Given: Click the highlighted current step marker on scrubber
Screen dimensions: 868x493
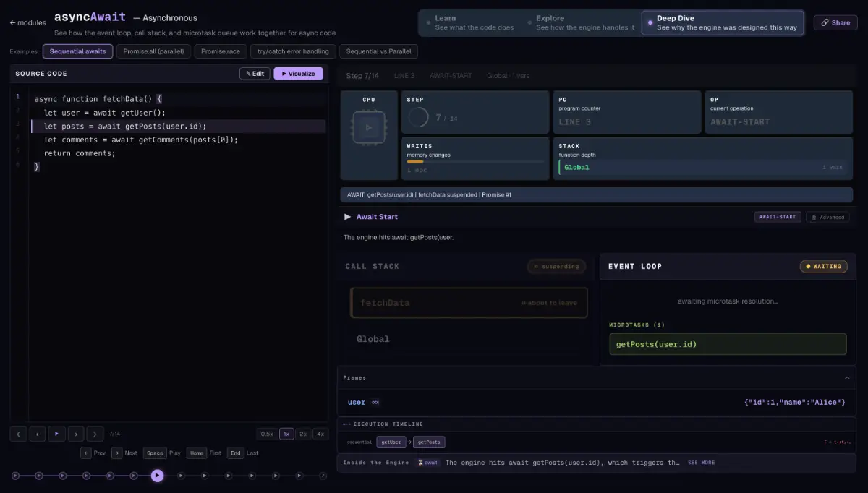Looking at the screenshot, I should tap(157, 476).
